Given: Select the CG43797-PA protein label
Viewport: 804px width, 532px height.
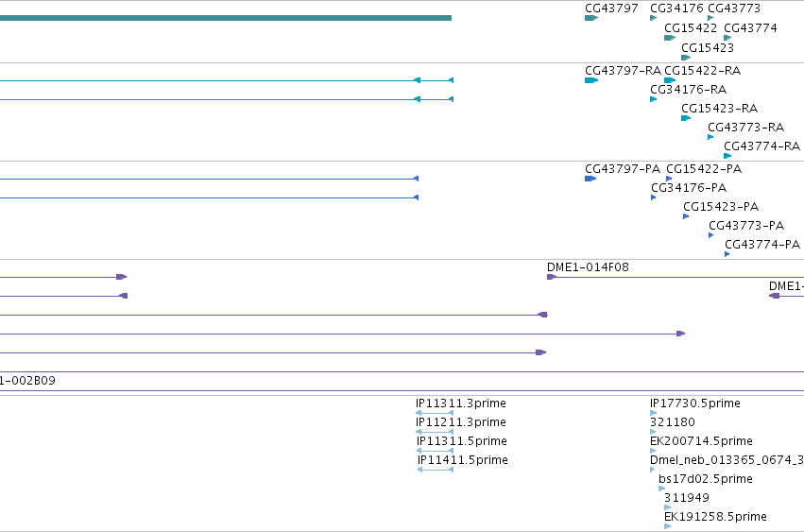Looking at the screenshot, I should 623,169.
